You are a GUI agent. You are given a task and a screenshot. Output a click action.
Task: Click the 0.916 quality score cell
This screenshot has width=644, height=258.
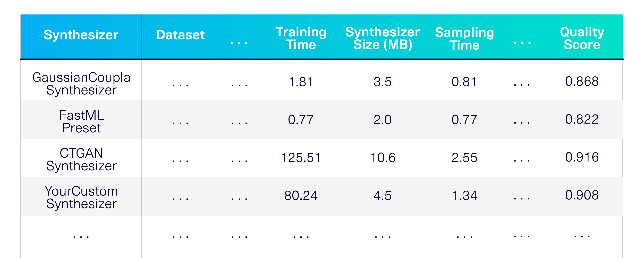(x=582, y=157)
